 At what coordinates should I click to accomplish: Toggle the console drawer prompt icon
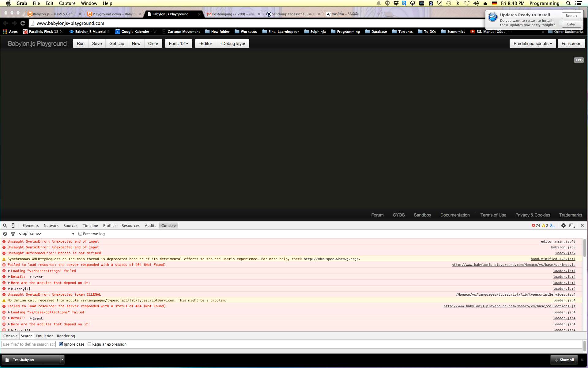pyautogui.click(x=553, y=225)
